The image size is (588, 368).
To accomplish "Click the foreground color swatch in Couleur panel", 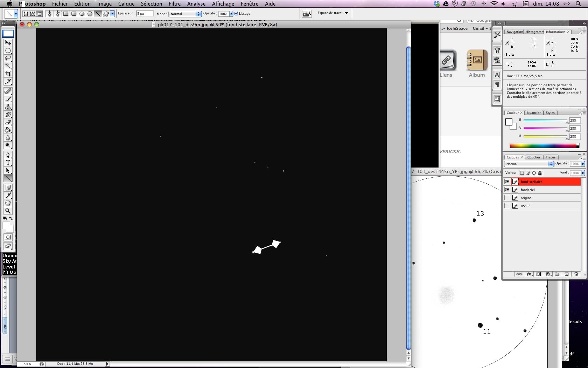I will pyautogui.click(x=509, y=122).
